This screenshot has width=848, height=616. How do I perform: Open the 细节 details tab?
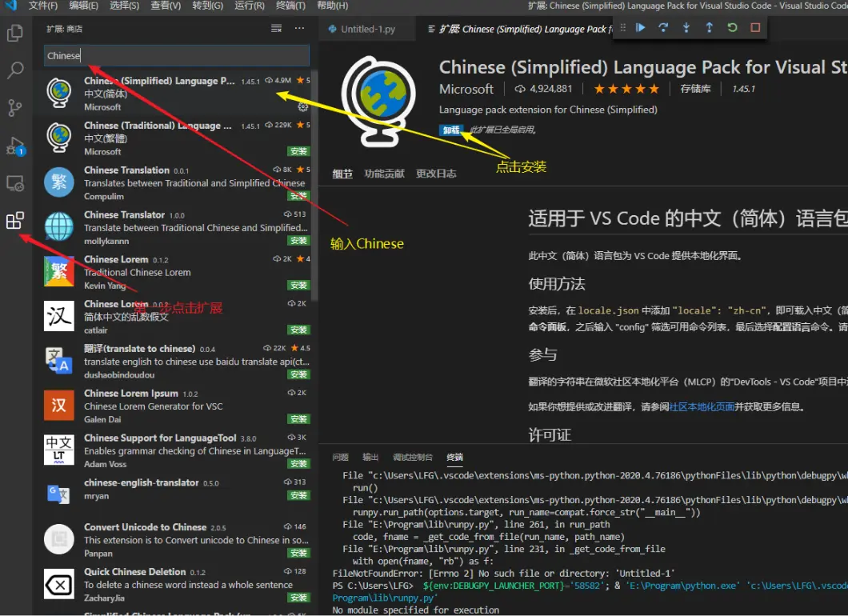(342, 174)
